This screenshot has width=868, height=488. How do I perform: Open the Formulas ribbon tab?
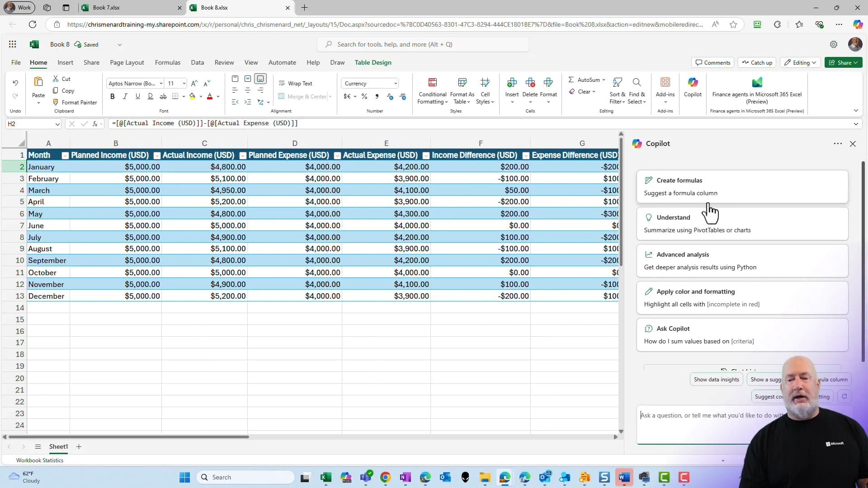(167, 62)
